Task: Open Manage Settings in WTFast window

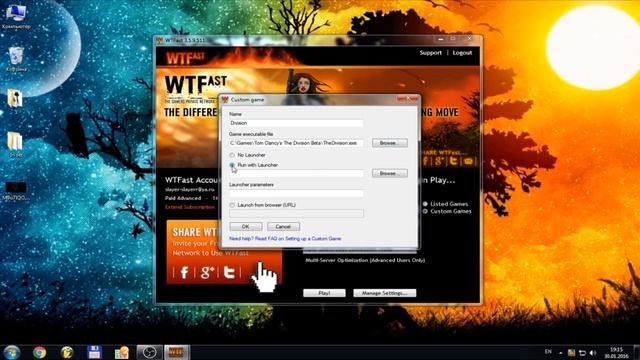Action: (384, 293)
